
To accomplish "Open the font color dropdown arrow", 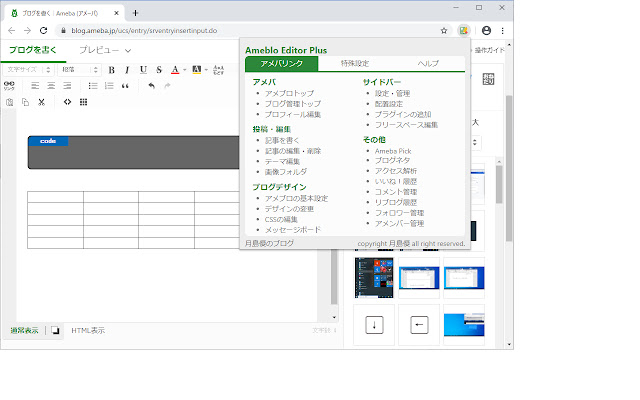I will pos(184,70).
